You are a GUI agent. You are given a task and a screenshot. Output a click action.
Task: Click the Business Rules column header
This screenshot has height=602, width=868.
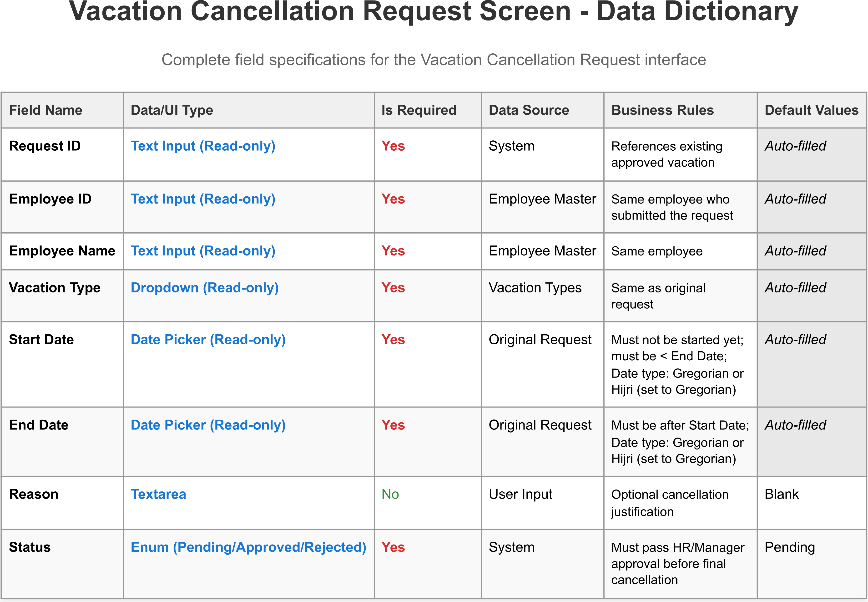tap(662, 110)
